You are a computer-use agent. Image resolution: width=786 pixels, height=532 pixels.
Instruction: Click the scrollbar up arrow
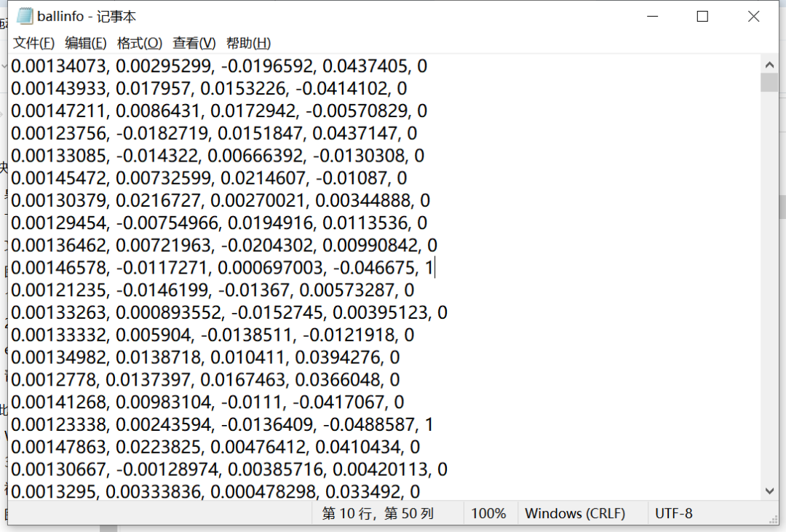pyautogui.click(x=769, y=64)
